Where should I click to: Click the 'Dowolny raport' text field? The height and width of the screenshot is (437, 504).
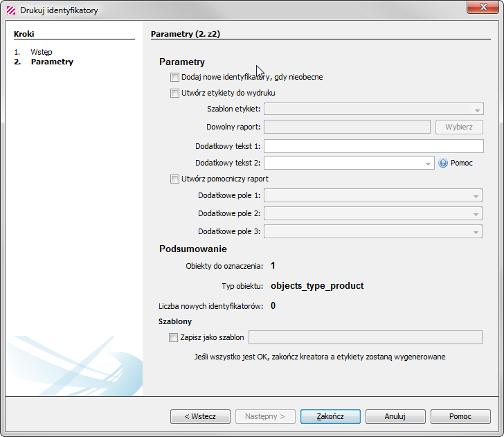(x=347, y=127)
